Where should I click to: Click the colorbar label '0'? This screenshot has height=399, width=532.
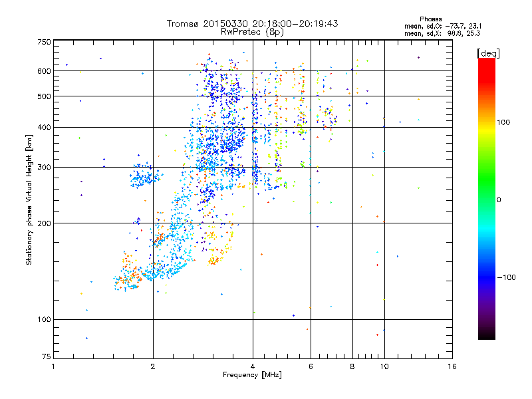pyautogui.click(x=499, y=200)
